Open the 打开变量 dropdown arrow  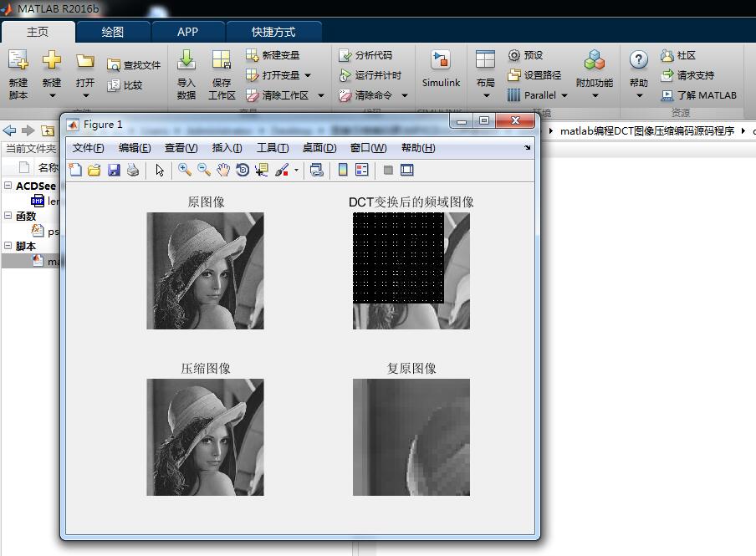pos(308,76)
